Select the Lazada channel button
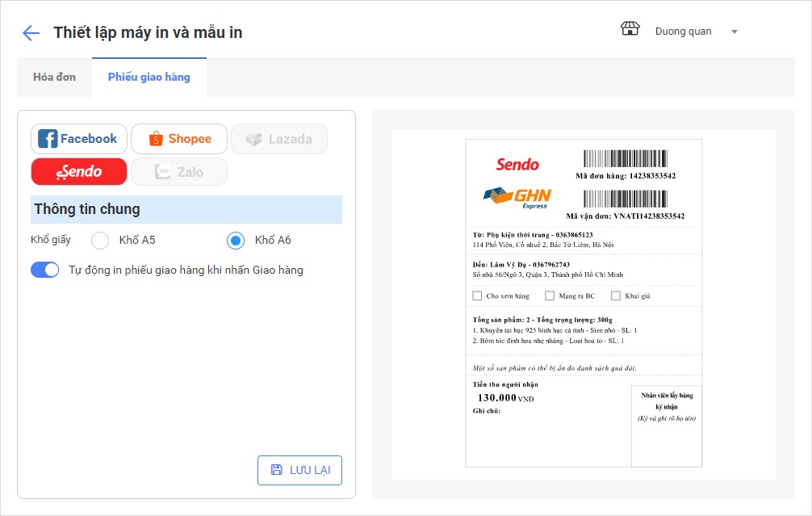 [x=279, y=139]
